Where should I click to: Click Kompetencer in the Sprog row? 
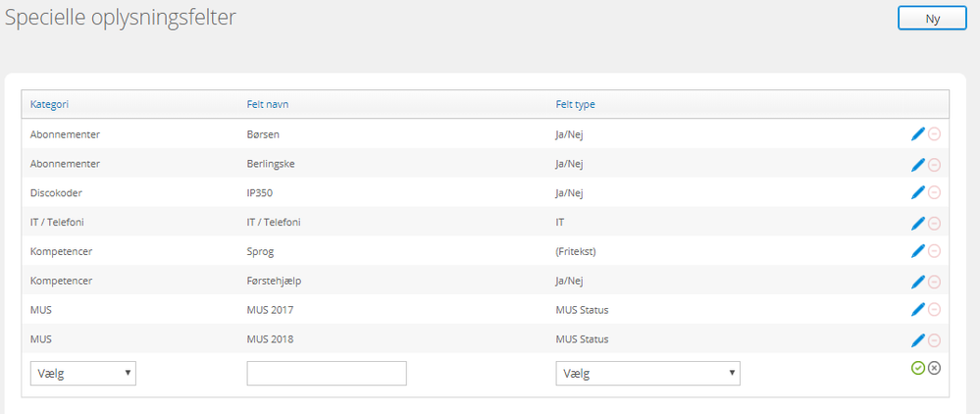(x=61, y=251)
